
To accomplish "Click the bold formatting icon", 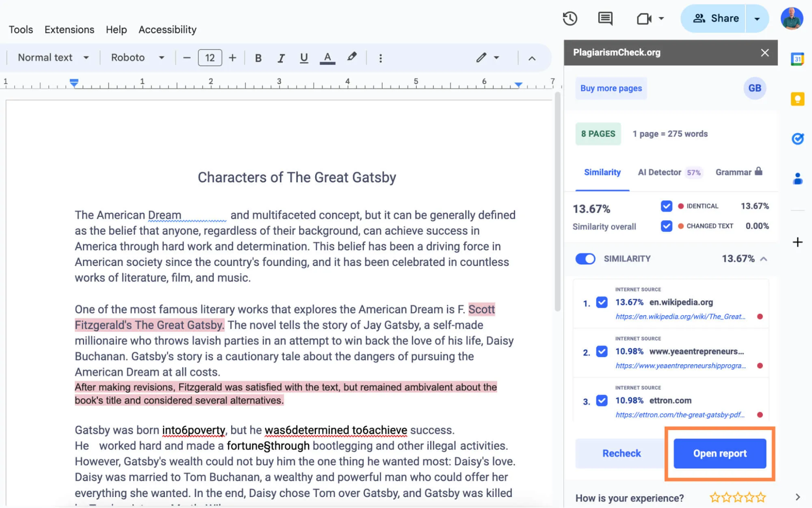I will tap(258, 57).
